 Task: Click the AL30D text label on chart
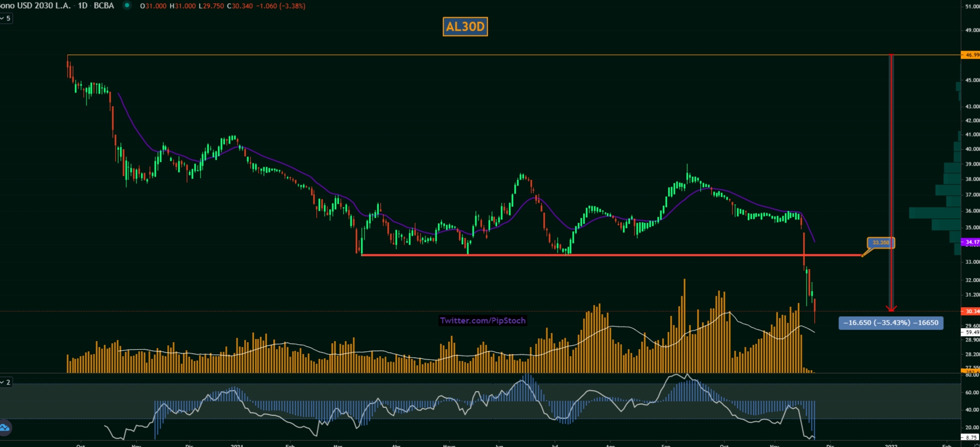(x=465, y=26)
